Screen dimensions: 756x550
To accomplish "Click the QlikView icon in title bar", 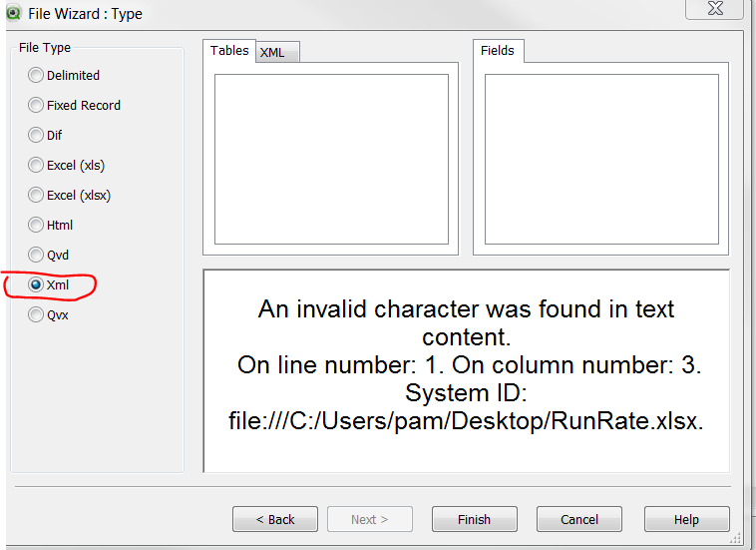I will [x=13, y=13].
